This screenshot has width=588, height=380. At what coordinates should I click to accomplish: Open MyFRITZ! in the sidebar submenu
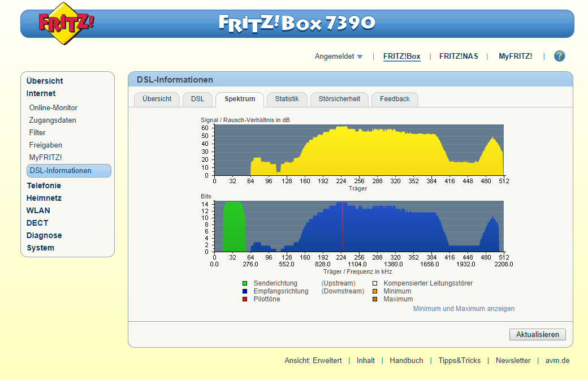45,157
